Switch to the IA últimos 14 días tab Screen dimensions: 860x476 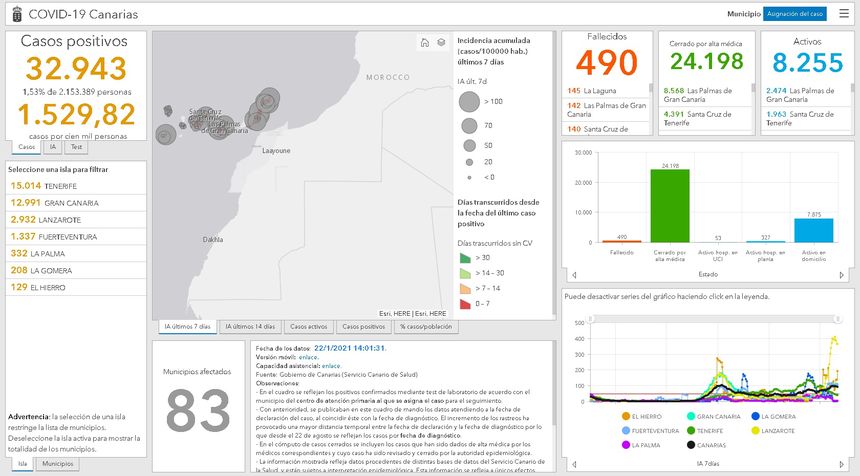249,327
